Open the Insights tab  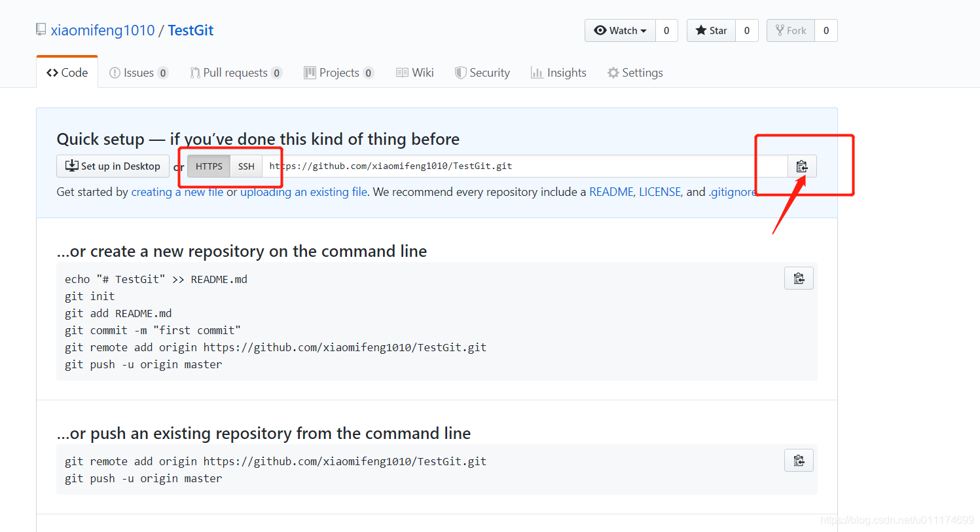pos(558,73)
